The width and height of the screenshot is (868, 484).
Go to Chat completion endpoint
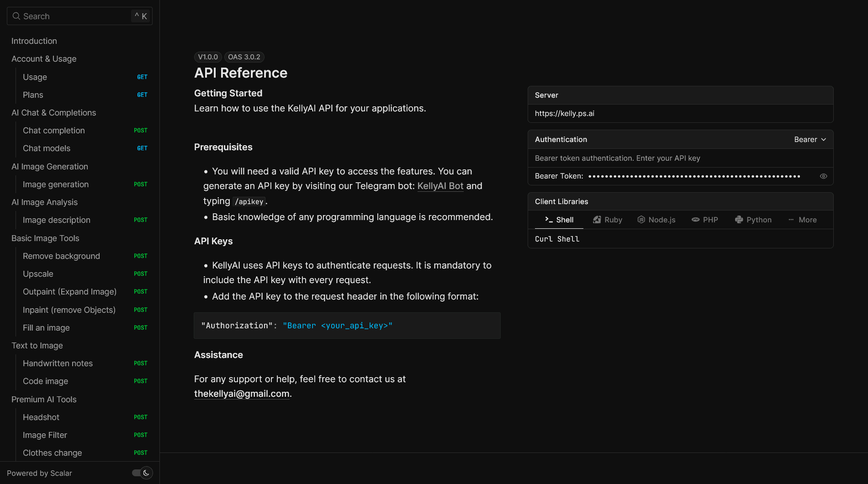point(54,131)
